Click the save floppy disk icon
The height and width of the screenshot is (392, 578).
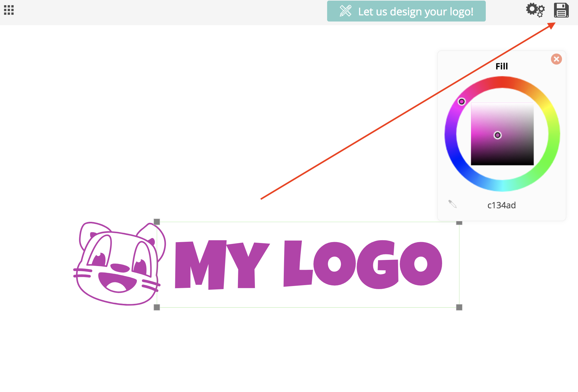[561, 10]
